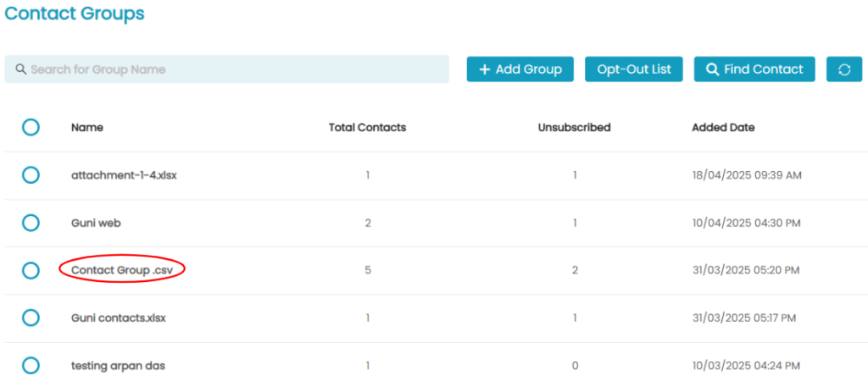Viewport: 868px width, 381px height.
Task: Open the attachment-1-4.xlsx group
Action: pos(124,176)
